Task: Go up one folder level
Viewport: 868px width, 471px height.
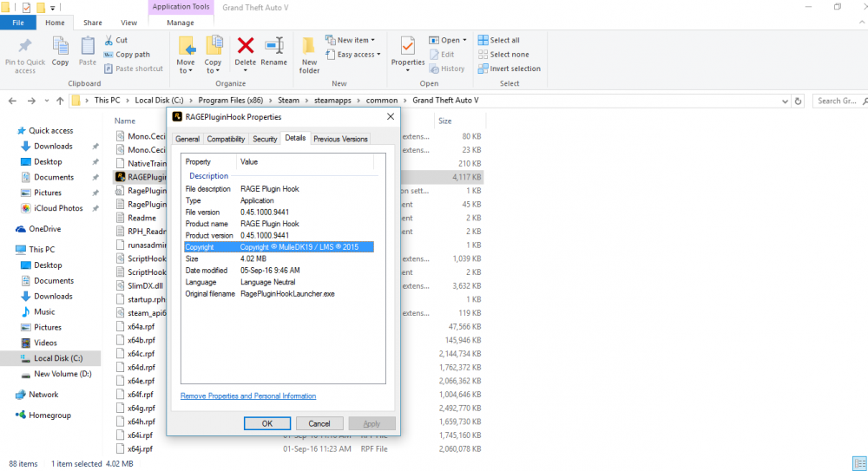Action: point(60,101)
